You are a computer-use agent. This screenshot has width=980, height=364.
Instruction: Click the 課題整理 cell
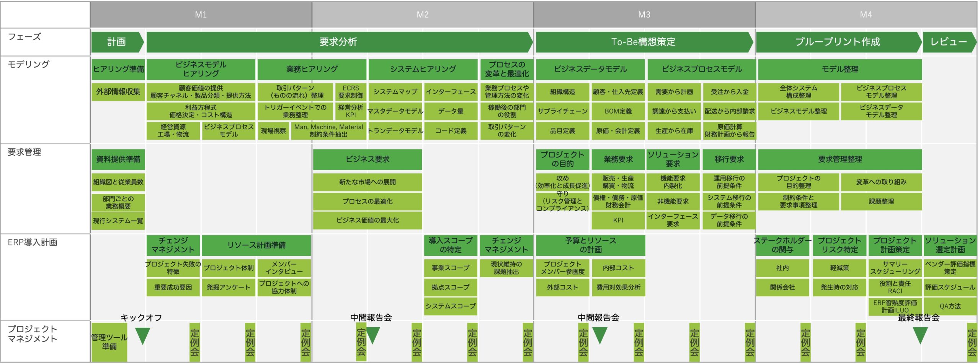pos(881,201)
